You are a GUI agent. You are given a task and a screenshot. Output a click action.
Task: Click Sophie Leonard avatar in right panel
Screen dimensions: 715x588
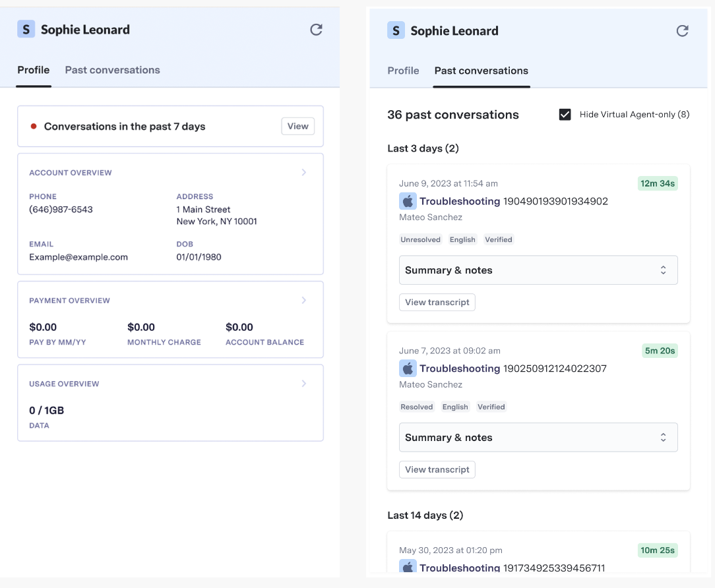tap(396, 30)
